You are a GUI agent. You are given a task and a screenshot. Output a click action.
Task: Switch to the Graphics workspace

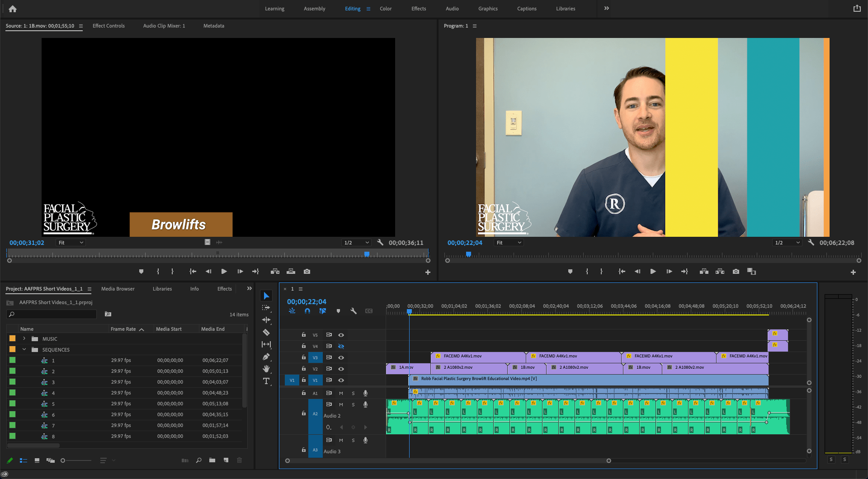(488, 9)
